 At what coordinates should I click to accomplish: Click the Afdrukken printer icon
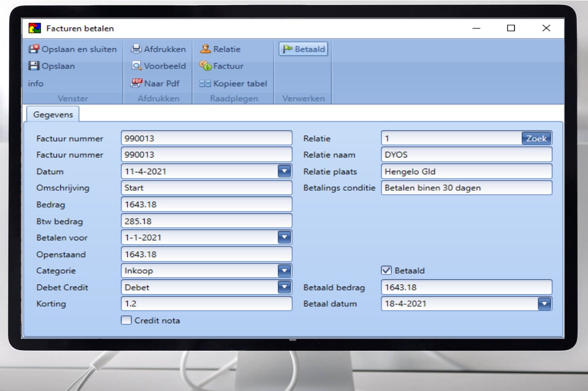pyautogui.click(x=136, y=49)
